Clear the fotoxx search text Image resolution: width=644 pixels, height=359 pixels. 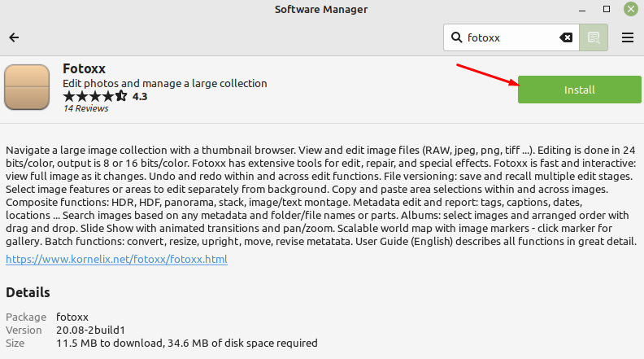coord(566,37)
